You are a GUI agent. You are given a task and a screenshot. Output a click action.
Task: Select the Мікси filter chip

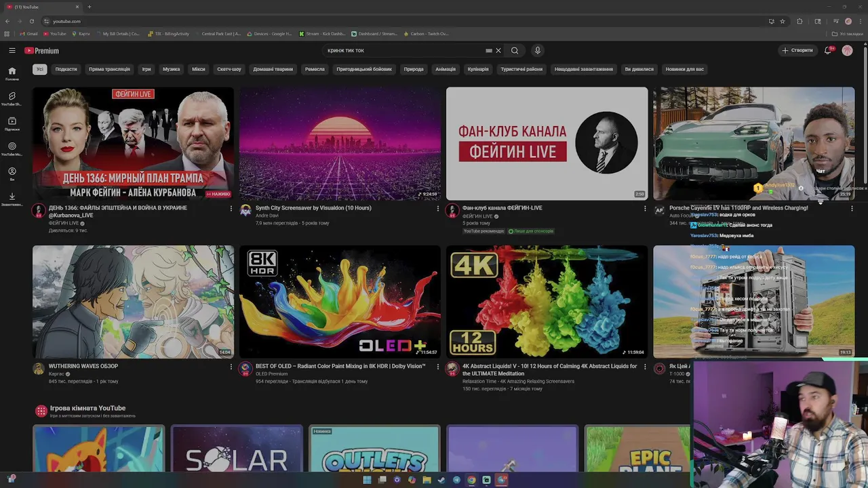pos(199,69)
